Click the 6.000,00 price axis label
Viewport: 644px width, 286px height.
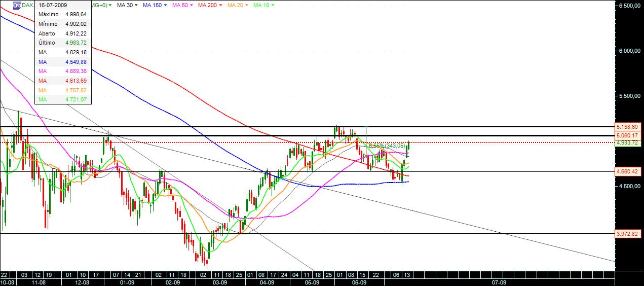click(630, 51)
